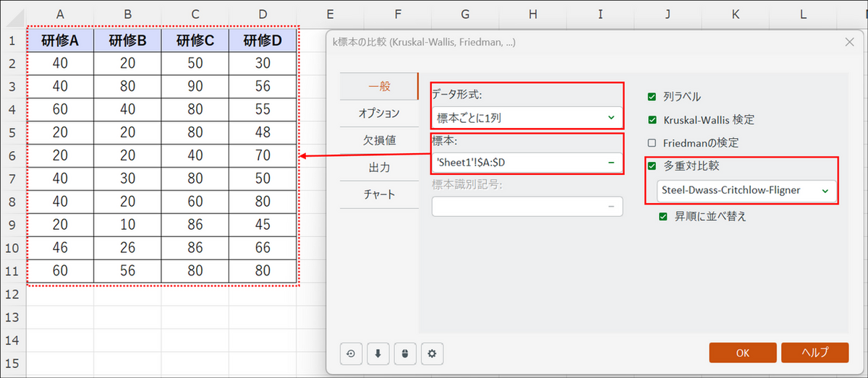Uncheck the 昇順に並べ替え checkbox
Viewport: 868px width, 378px height.
[x=663, y=216]
